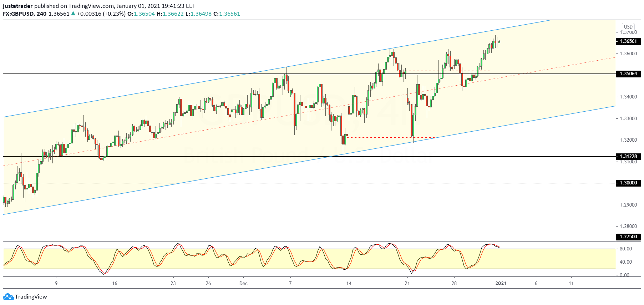Viewport: 644px width, 305px height.
Task: Click the 1.31228 support level price tag
Action: pos(628,157)
